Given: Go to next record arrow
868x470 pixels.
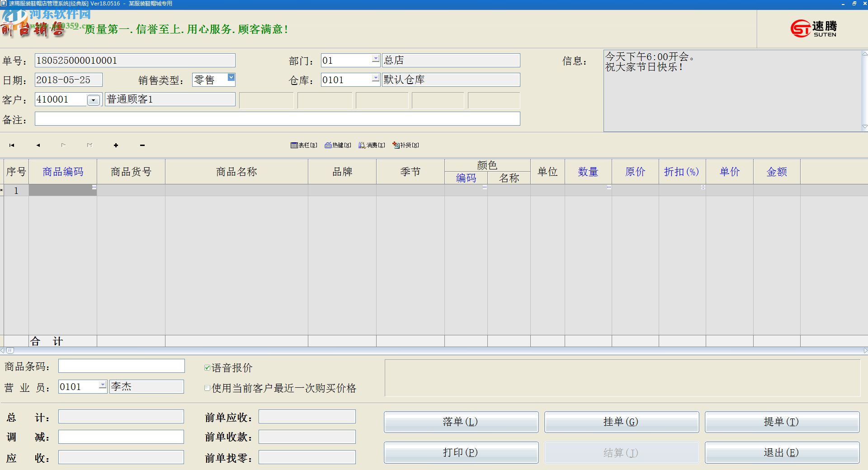Looking at the screenshot, I should [63, 145].
